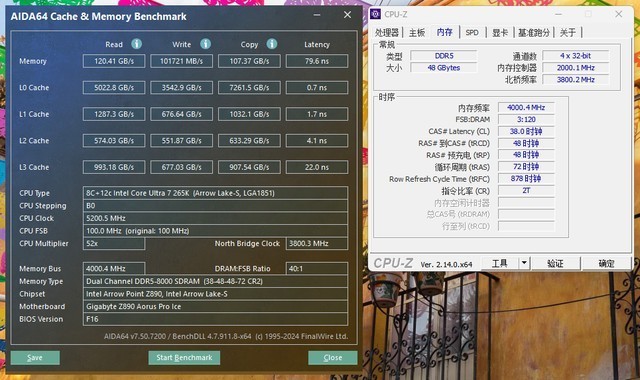Viewport: 640px width, 380px height.
Task: Click the BIOS Version field F16
Action: (x=215, y=319)
